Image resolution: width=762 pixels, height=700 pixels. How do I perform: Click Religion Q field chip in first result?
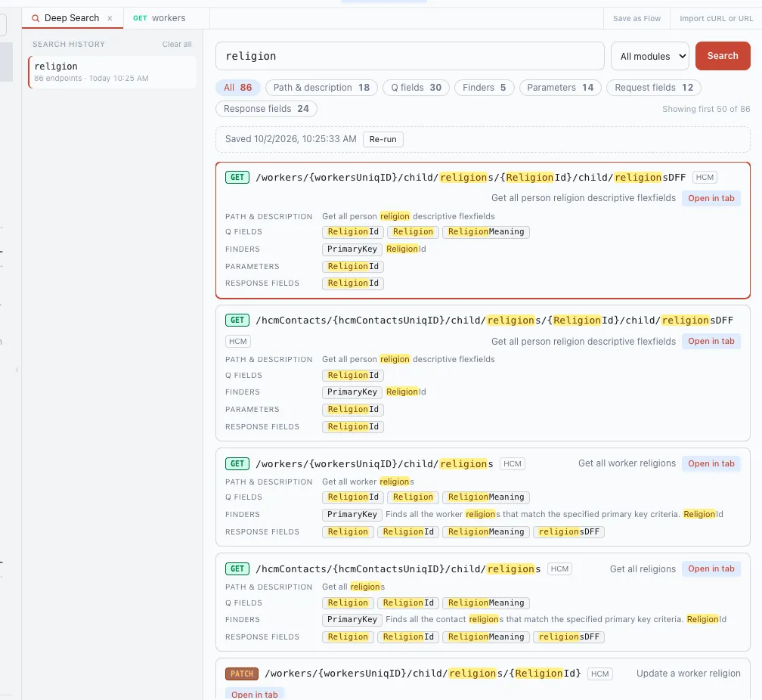pyautogui.click(x=413, y=232)
